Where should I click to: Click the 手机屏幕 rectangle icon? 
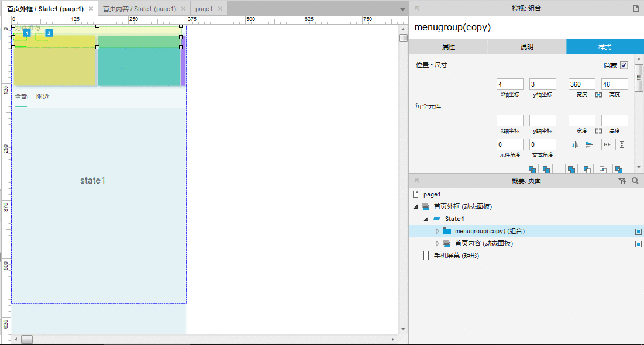[x=426, y=256]
